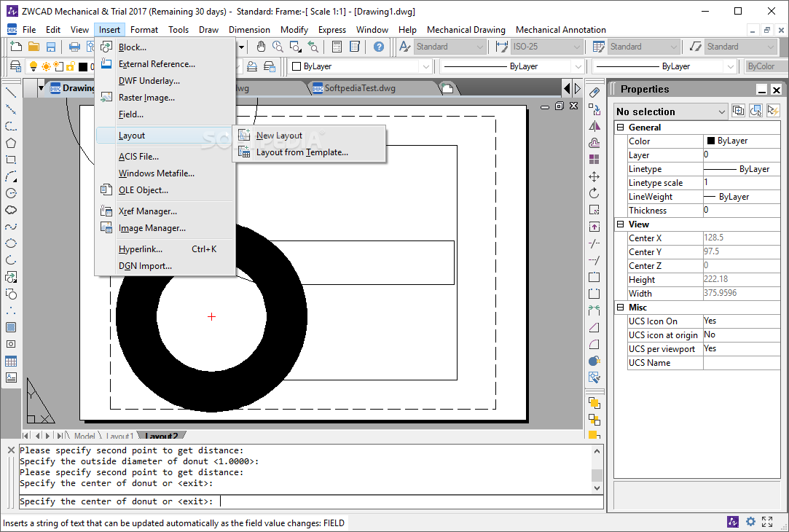Select the Rotate modify tool

point(594,193)
